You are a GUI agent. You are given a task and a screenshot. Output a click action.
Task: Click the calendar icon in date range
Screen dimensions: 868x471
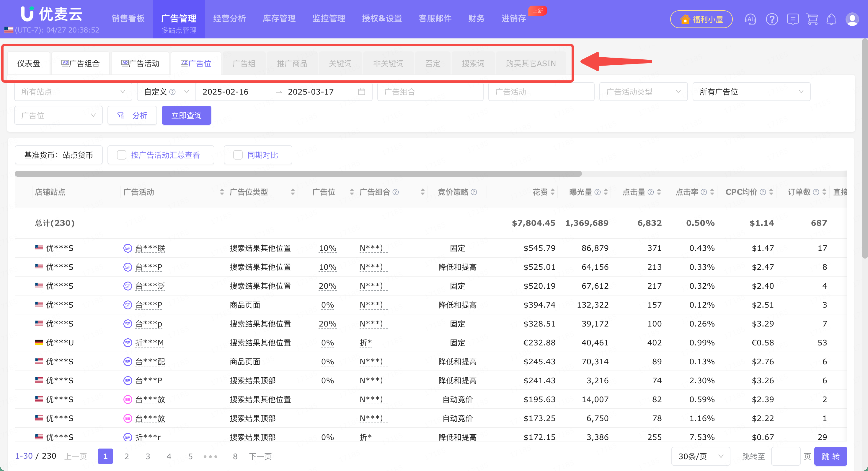coord(362,92)
